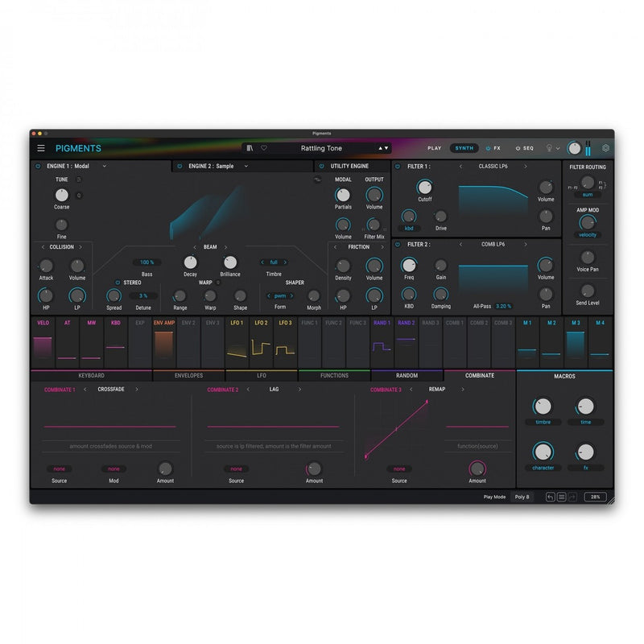Toggle the SEQ section power button
Screen dimensions: 644x644
[518, 148]
